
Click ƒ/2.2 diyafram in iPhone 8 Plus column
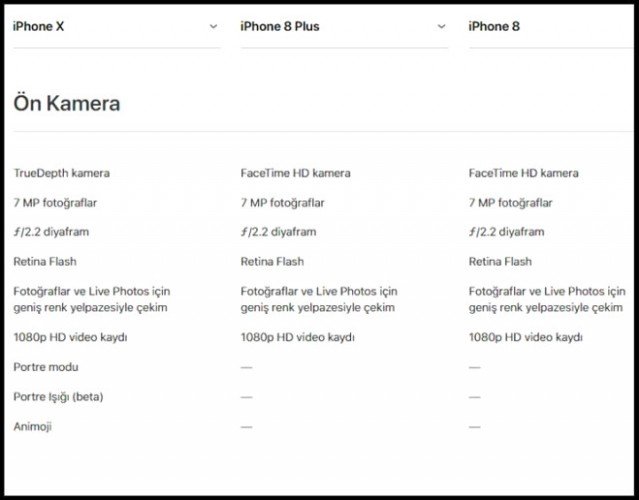pos(278,232)
